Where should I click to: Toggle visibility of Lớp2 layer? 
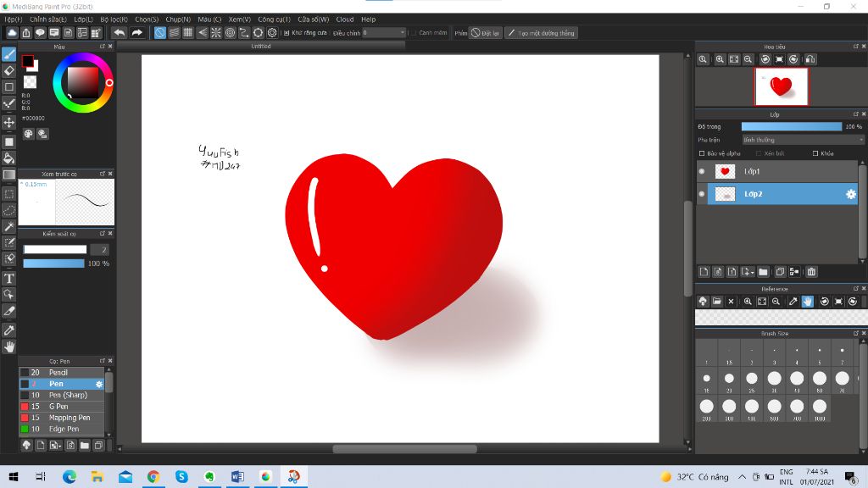coord(702,194)
